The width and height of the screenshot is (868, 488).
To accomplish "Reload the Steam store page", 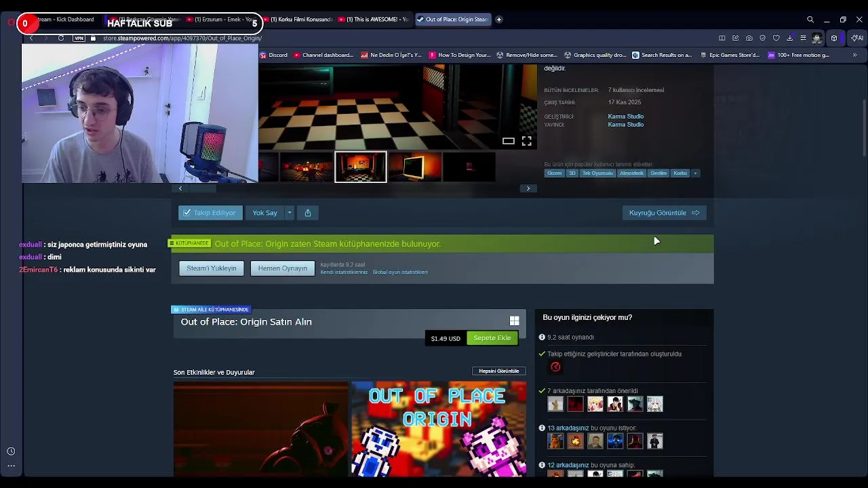I will [61, 38].
